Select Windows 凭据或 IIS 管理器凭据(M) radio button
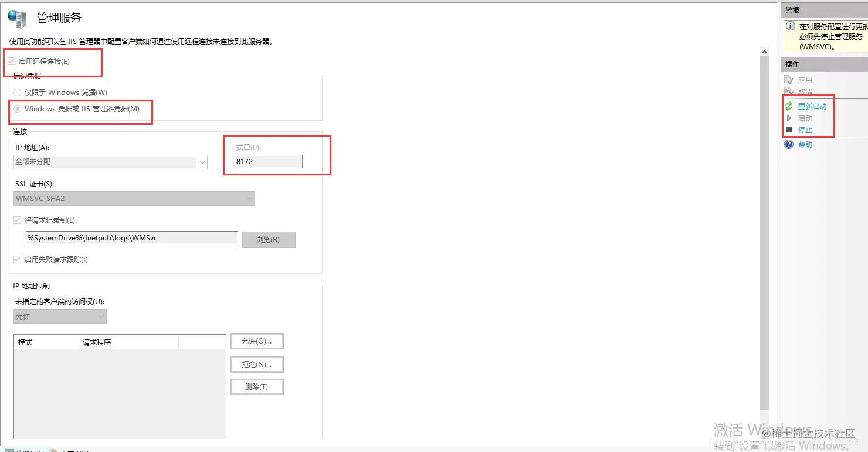The width and height of the screenshot is (868, 452). [x=17, y=109]
